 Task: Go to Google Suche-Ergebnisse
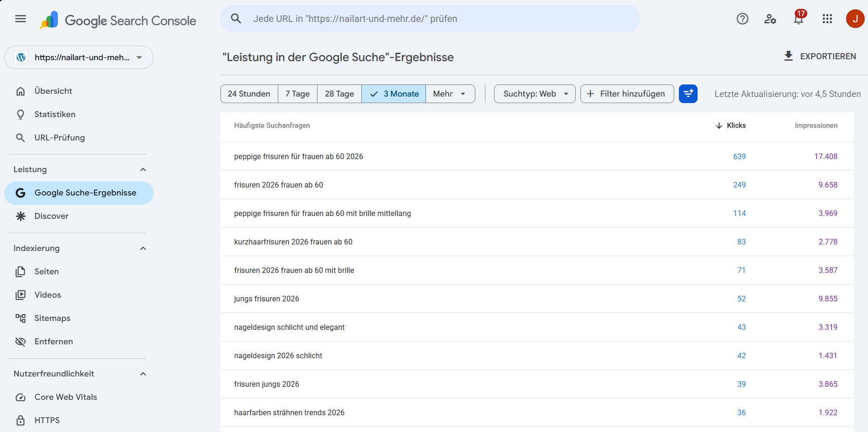coord(79,193)
